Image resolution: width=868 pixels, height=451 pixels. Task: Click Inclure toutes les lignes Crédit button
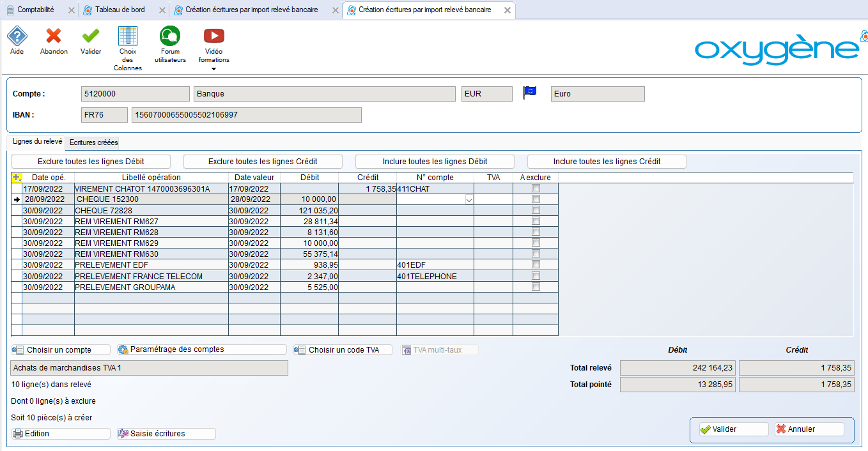607,162
